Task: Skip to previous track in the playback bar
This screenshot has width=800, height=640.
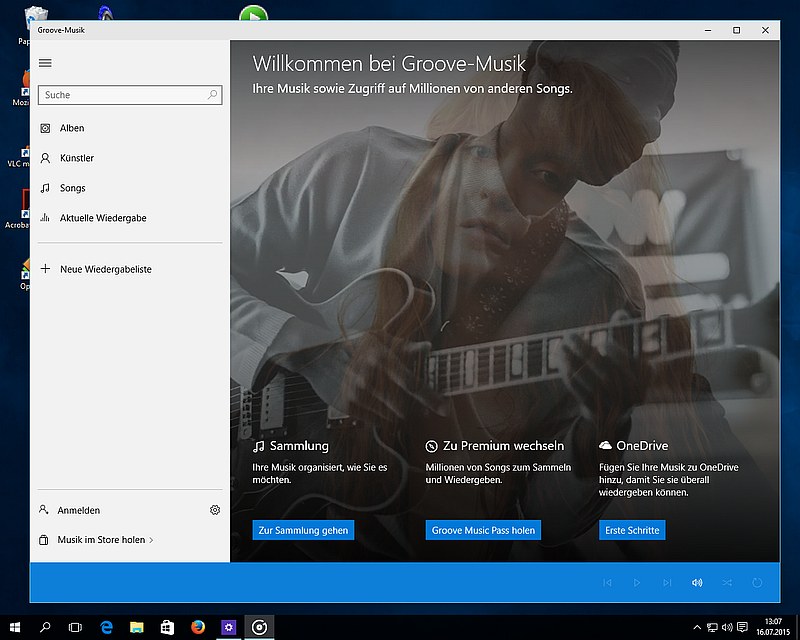Action: pos(607,582)
